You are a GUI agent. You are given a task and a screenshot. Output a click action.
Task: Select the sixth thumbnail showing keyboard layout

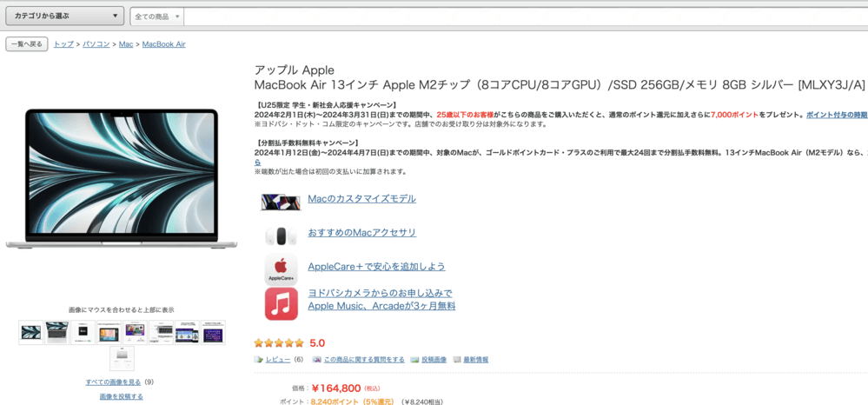pos(161,332)
